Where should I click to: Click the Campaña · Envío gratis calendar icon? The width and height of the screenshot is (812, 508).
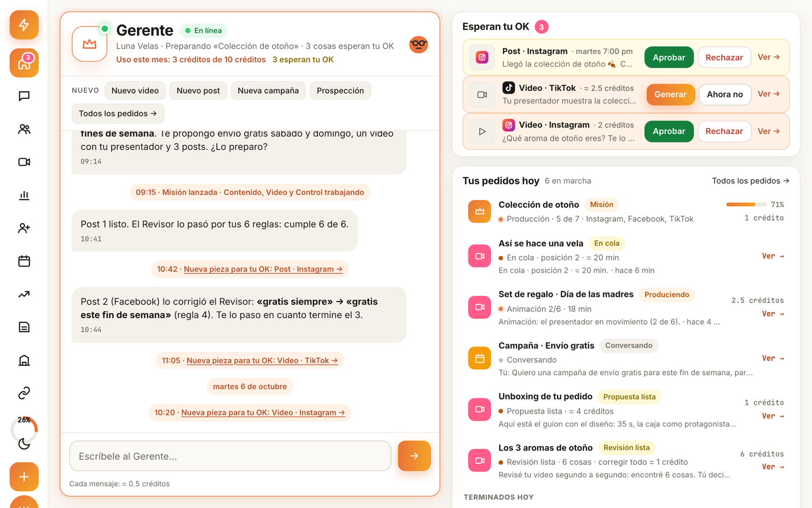(479, 358)
